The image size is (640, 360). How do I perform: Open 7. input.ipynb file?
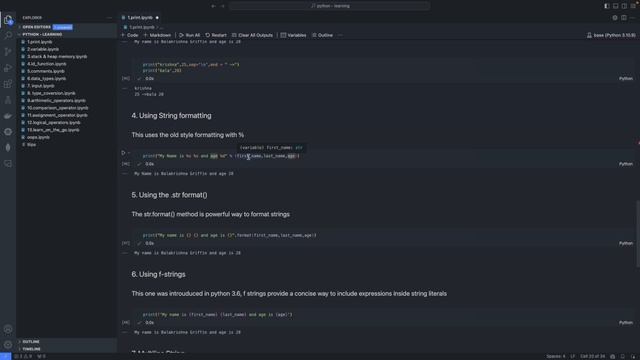[41, 86]
